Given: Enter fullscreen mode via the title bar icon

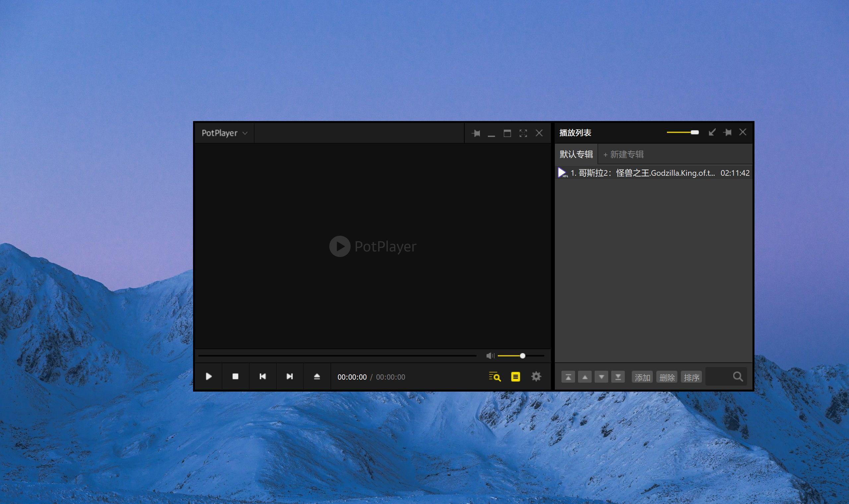Looking at the screenshot, I should pos(523,133).
